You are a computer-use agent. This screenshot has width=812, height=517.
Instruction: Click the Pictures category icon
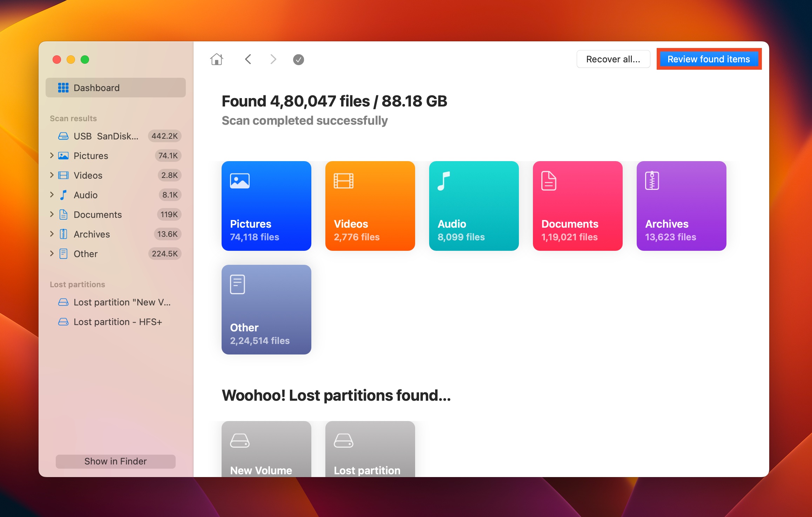tap(240, 180)
